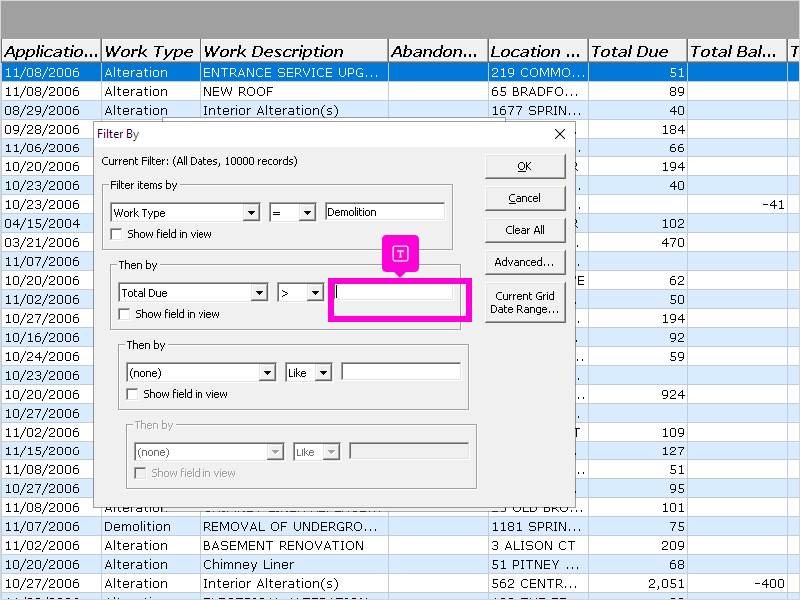Image resolution: width=800 pixels, height=600 pixels.
Task: Click the Total Due value input field
Action: tap(393, 292)
